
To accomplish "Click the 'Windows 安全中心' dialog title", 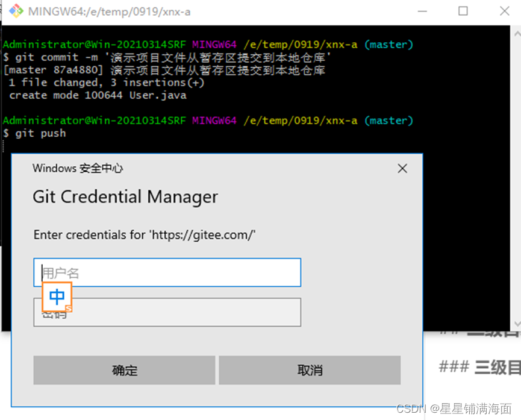I will [x=78, y=168].
